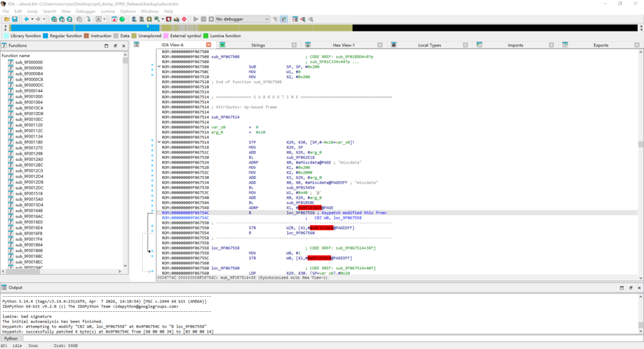Click the Strings tab green icon
Screen dimensions: 644x349
pos(222,45)
